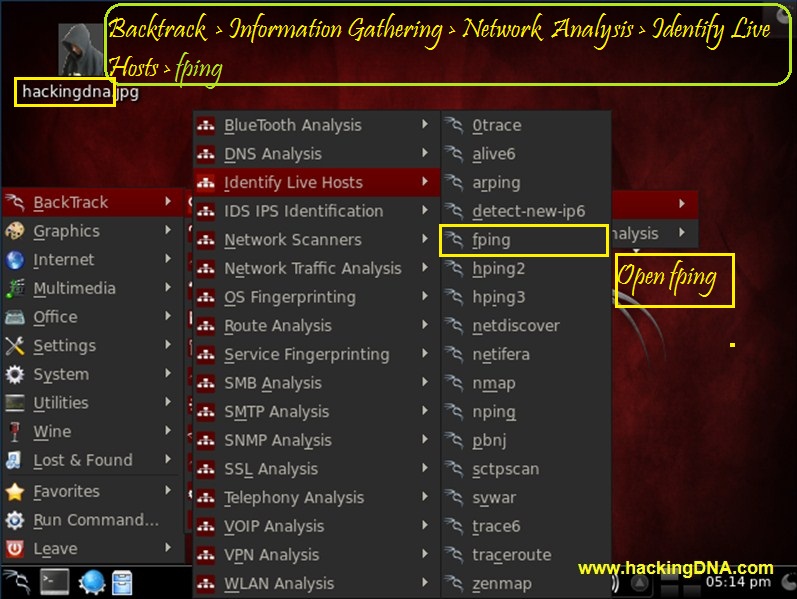The width and height of the screenshot is (797, 599).
Task: Start hping2 from the menu
Action: click(526, 268)
